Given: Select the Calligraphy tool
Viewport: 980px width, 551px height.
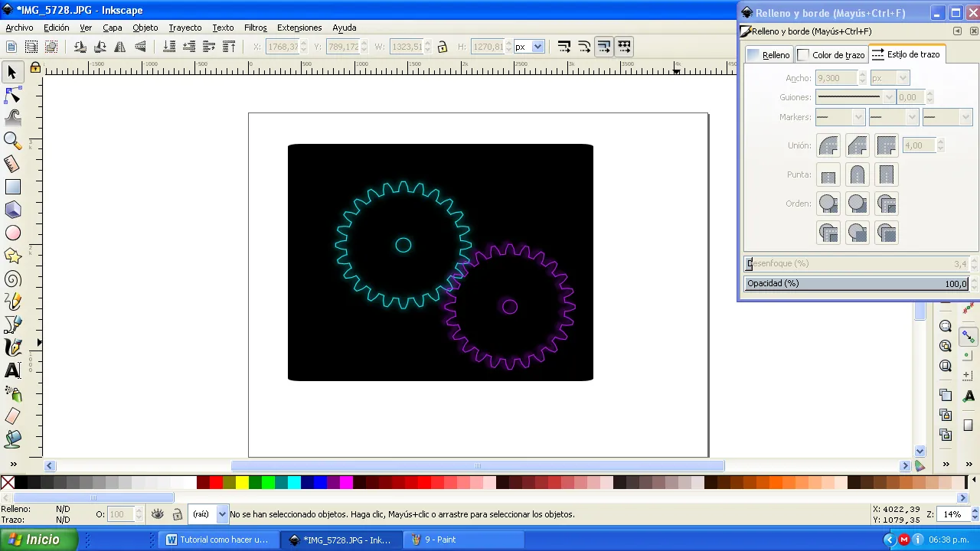Looking at the screenshot, I should (12, 347).
